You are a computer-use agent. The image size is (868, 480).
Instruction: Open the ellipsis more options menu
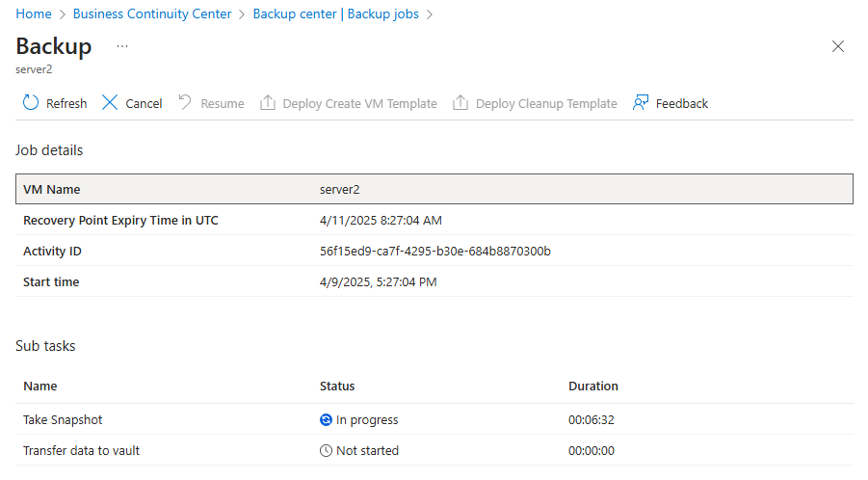[x=122, y=46]
